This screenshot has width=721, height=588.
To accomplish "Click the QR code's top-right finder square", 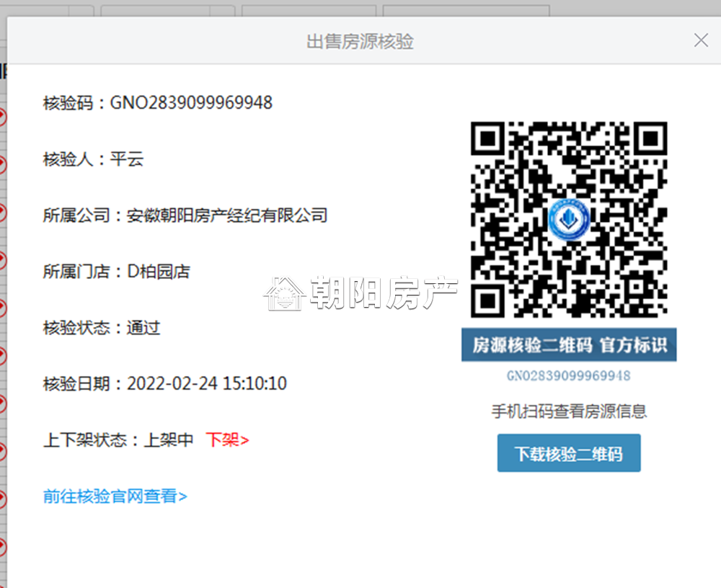I will tap(650, 138).
